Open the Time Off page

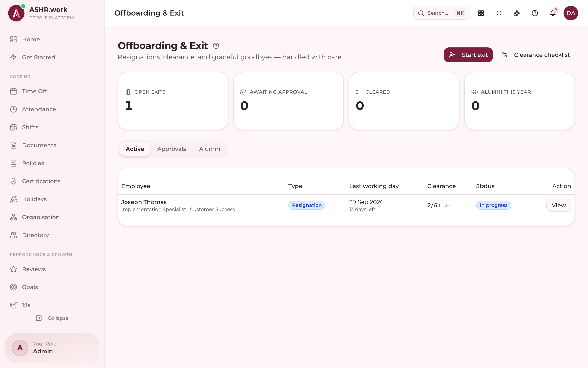pos(52,91)
